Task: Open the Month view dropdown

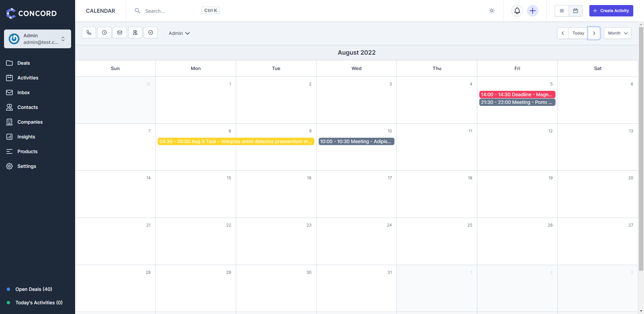Action: pyautogui.click(x=618, y=33)
